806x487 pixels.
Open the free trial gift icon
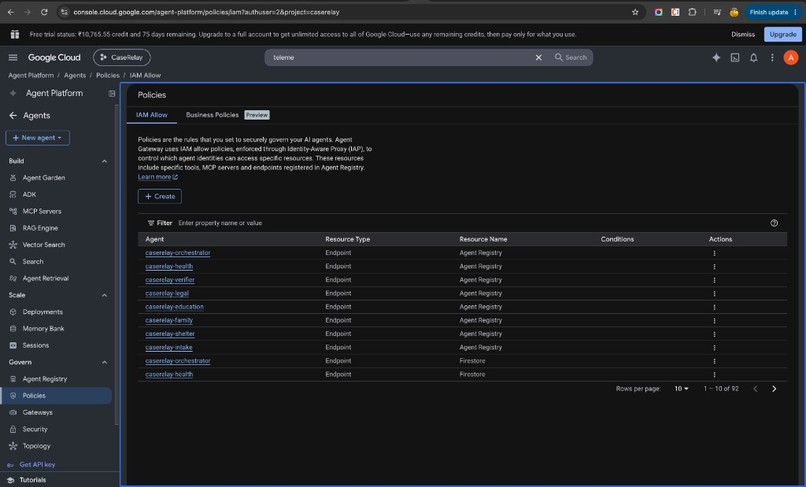[15, 34]
